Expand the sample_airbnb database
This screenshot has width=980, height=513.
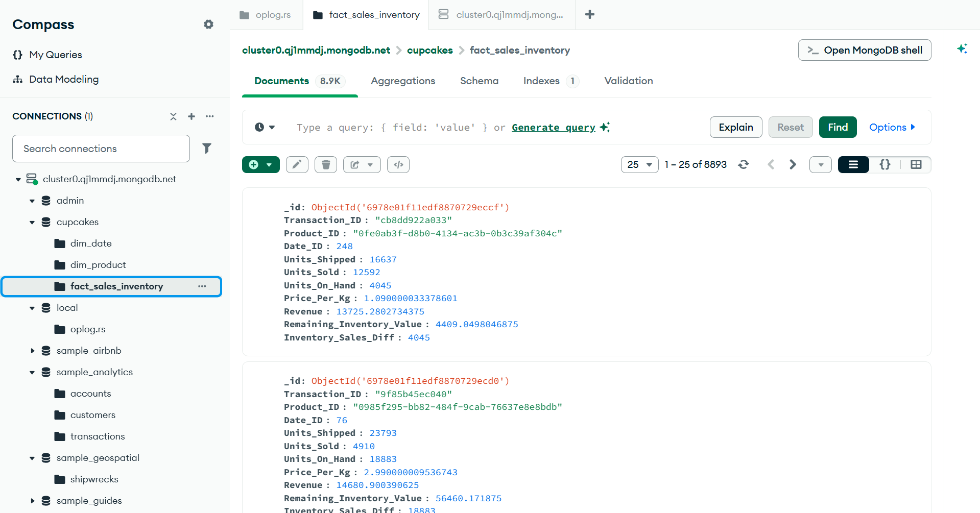(x=32, y=351)
